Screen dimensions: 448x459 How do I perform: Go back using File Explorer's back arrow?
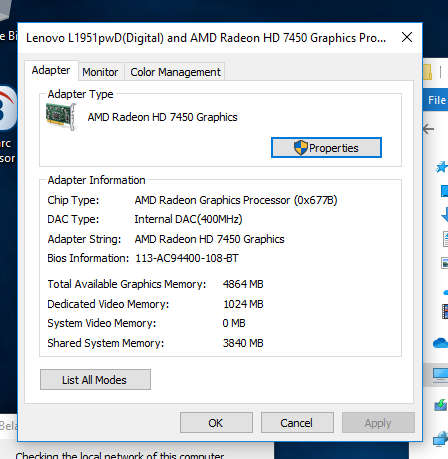(x=429, y=129)
